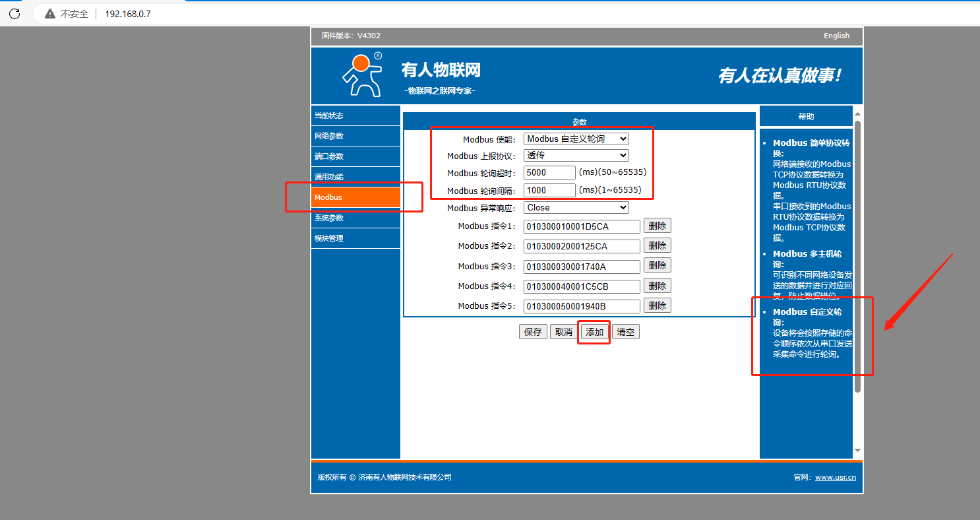The width and height of the screenshot is (980, 520).
Task: Click the 固件版本: V4302 text
Action: 351,36
